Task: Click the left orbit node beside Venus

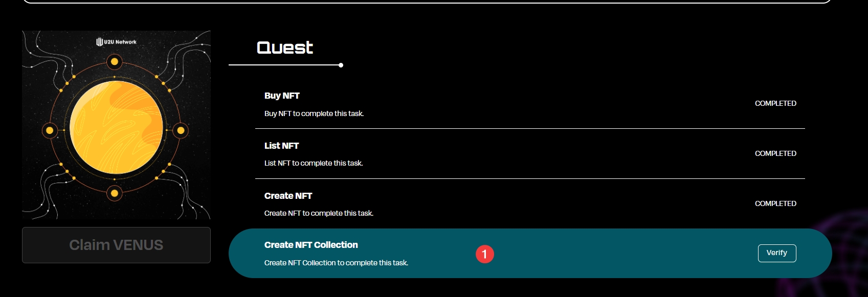Action: (x=50, y=130)
